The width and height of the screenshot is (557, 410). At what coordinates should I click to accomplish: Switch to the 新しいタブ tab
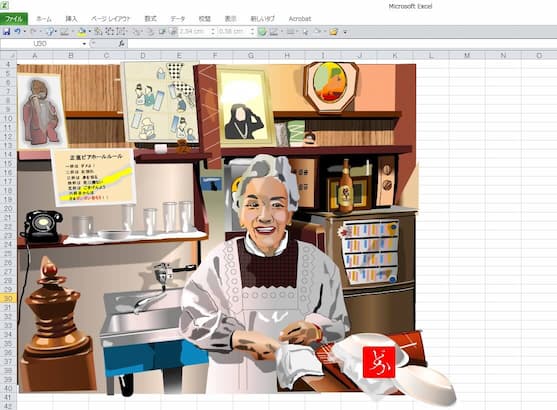click(x=263, y=19)
